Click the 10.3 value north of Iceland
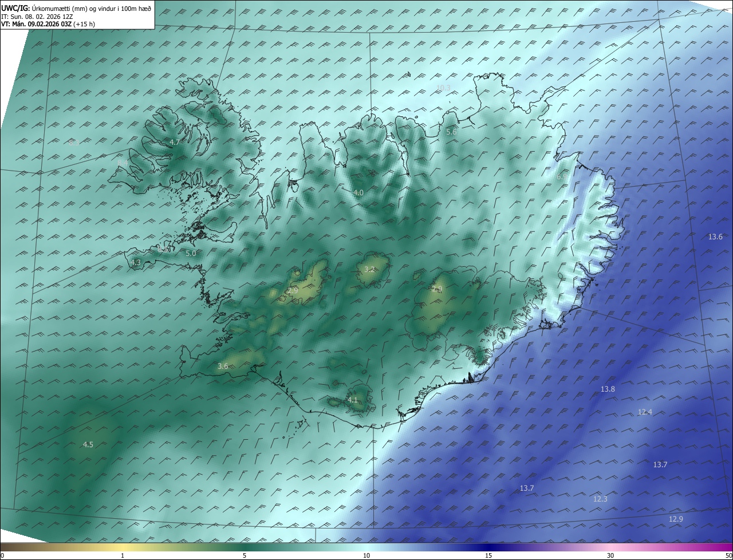Viewport: 733px width, 560px height. [443, 88]
